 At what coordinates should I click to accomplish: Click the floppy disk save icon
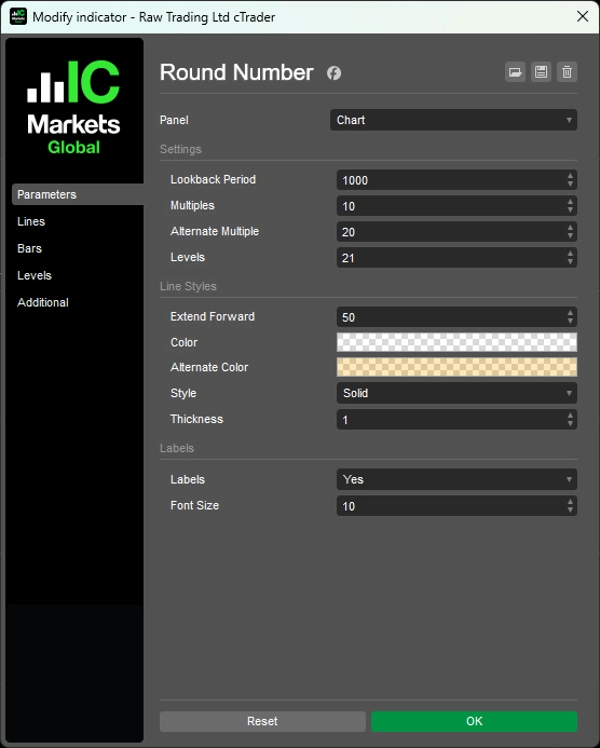[x=541, y=72]
